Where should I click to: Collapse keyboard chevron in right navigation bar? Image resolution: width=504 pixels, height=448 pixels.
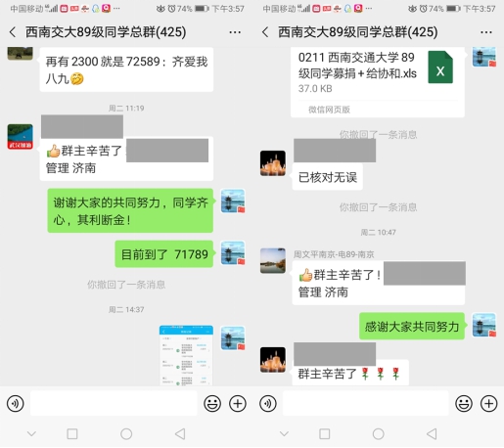(x=284, y=434)
